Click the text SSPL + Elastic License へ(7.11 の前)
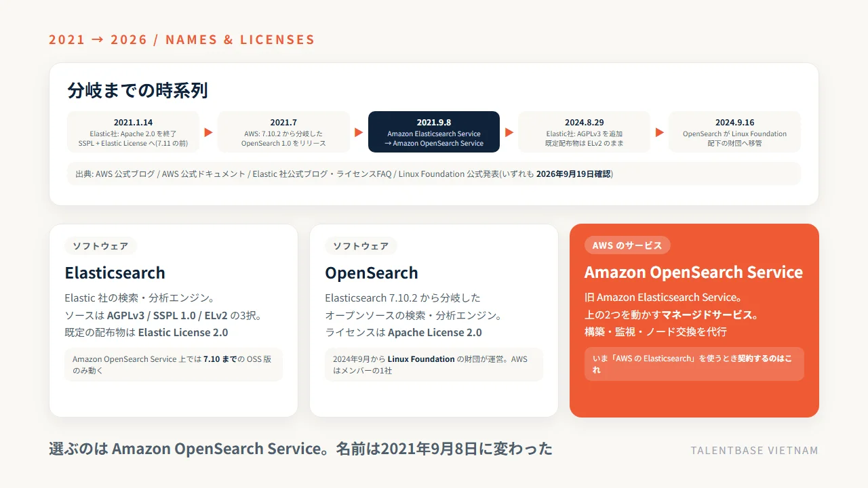The width and height of the screenshot is (868, 488). tap(133, 143)
